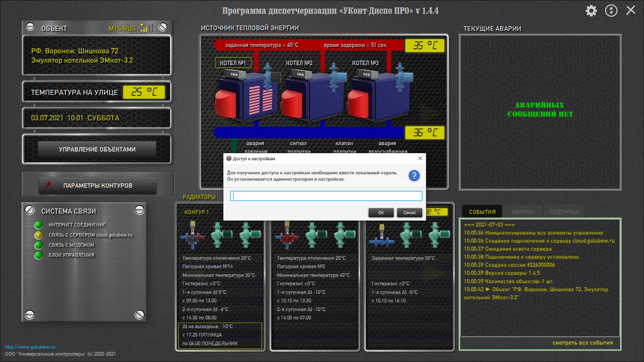Open Управление объектами
The height and width of the screenshot is (362, 644).
point(97,149)
